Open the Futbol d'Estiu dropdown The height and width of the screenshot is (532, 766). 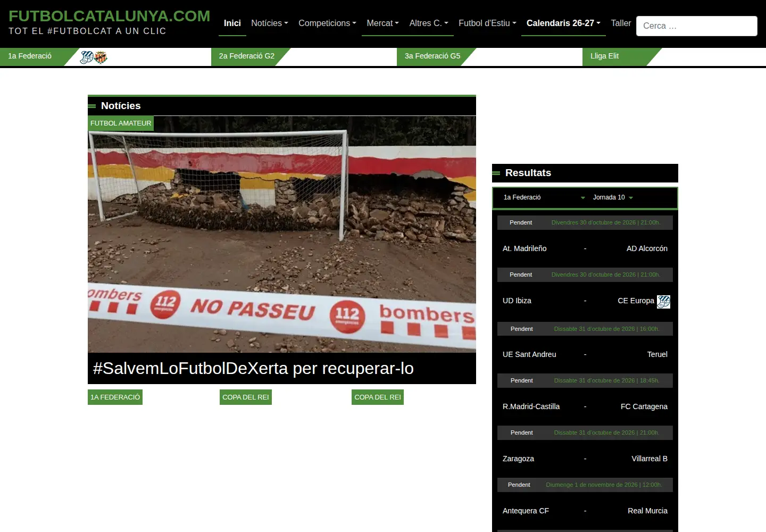click(x=487, y=23)
